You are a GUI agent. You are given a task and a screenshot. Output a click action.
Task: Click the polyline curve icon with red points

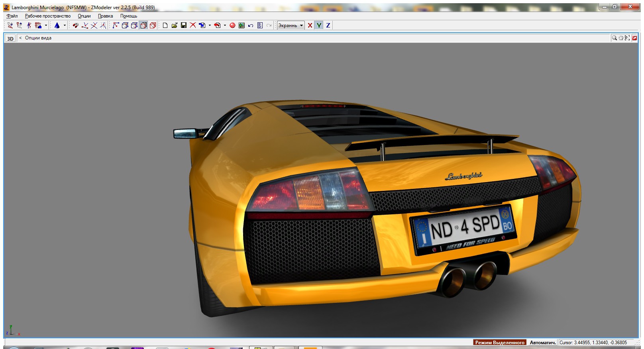coord(116,25)
